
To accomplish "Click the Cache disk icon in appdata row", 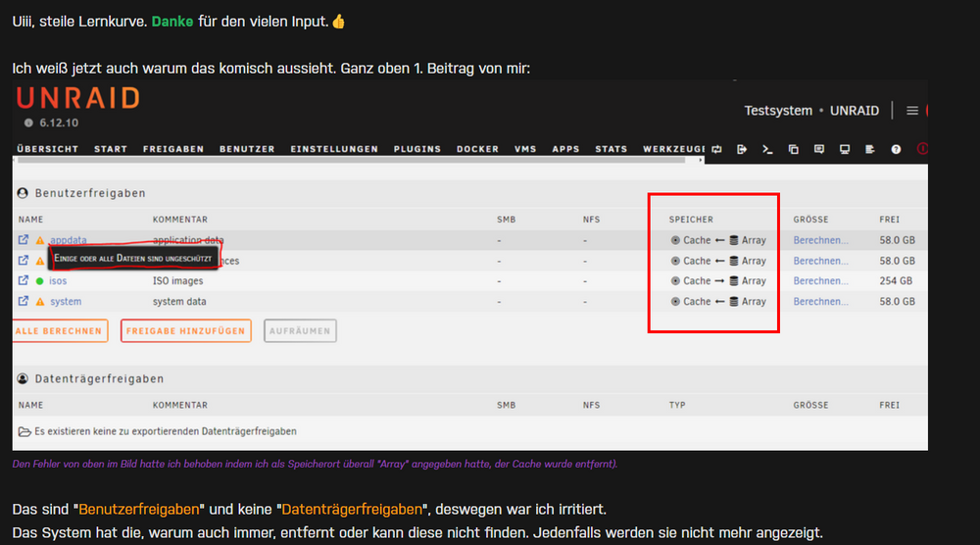I will (x=675, y=240).
